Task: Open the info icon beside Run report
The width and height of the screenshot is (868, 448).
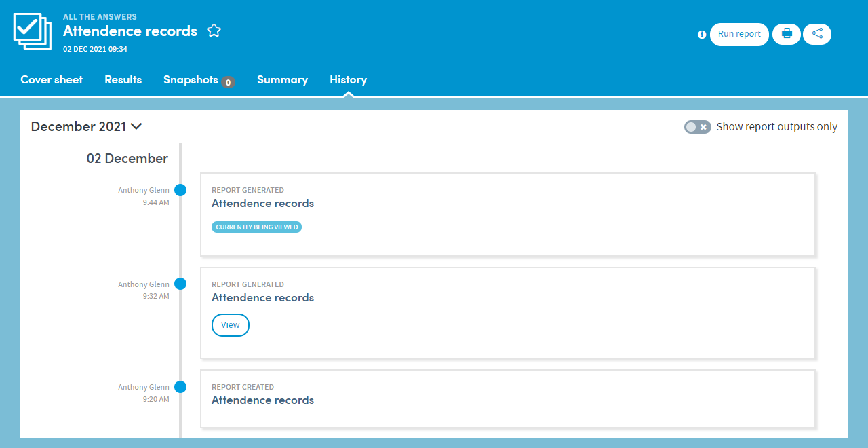Action: [x=702, y=35]
